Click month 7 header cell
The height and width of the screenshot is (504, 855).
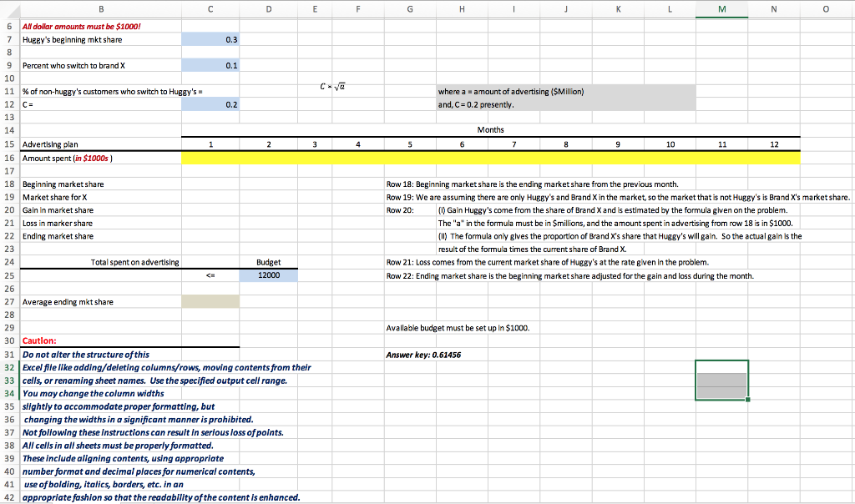(x=514, y=144)
